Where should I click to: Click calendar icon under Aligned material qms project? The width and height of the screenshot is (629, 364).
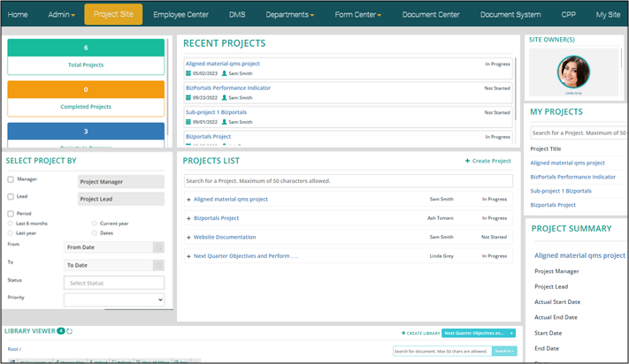188,73
